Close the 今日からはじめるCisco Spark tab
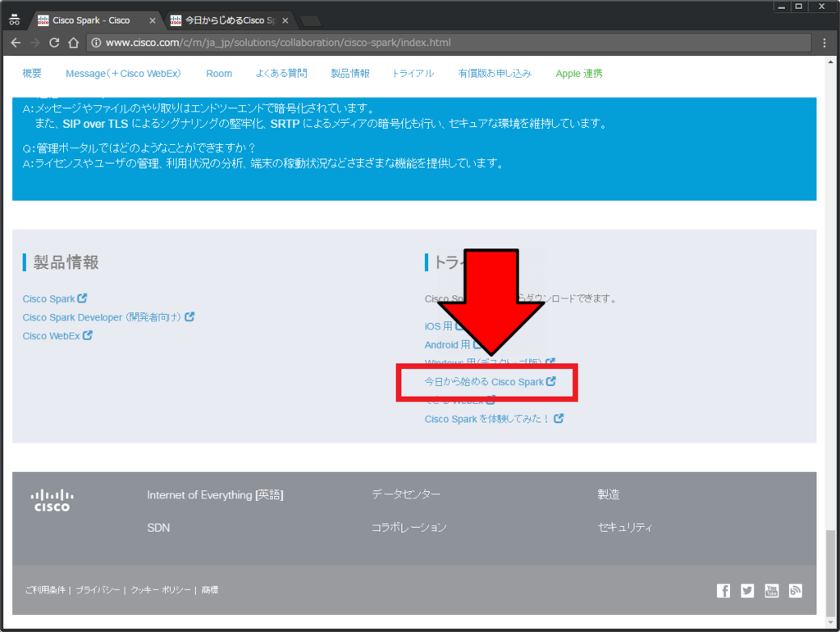Screen dimensions: 840x632 click(x=285, y=20)
